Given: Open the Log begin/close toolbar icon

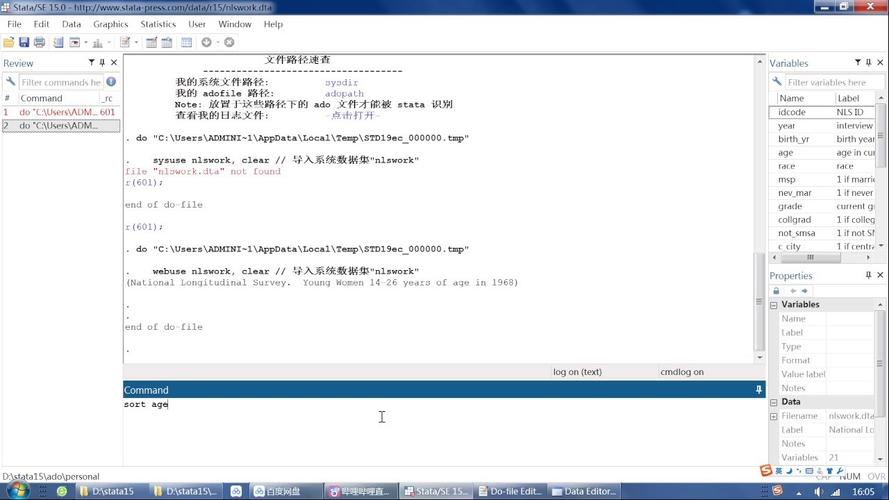Looking at the screenshot, I should (x=58, y=43).
